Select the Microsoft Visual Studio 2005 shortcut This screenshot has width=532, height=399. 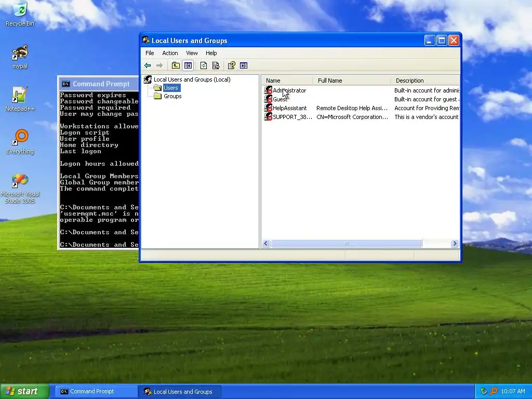coord(20,188)
